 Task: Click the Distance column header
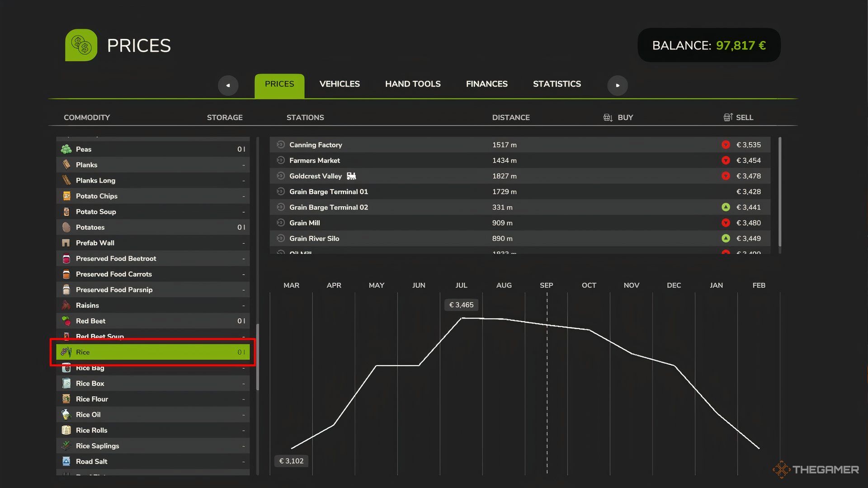click(x=511, y=117)
